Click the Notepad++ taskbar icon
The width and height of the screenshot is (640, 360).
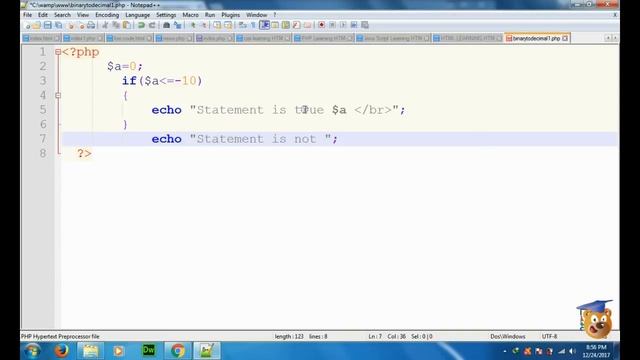click(x=207, y=351)
